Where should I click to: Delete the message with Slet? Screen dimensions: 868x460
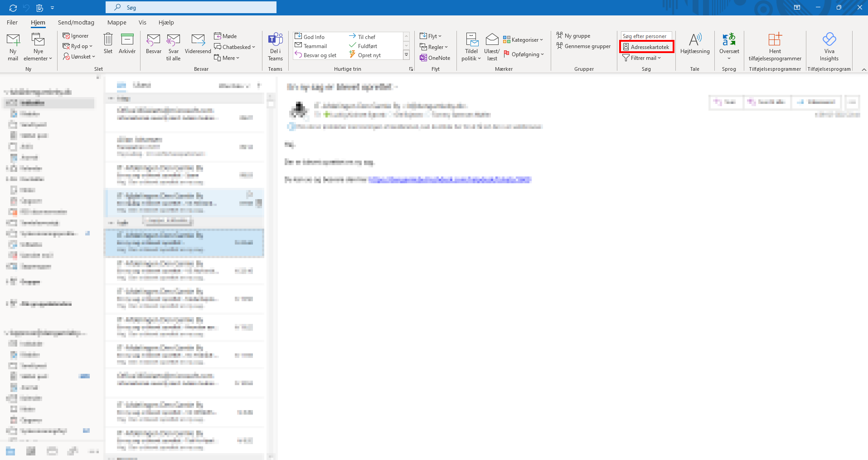point(108,44)
